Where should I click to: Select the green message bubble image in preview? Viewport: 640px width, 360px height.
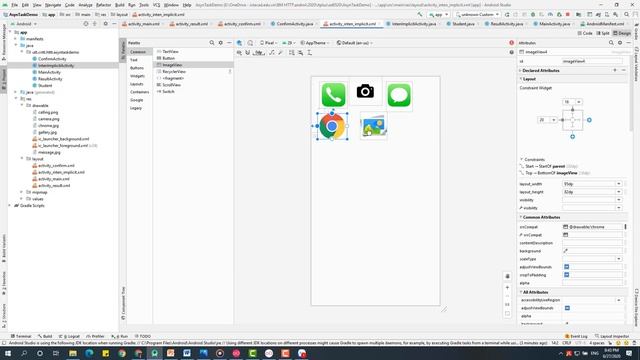coord(399,95)
